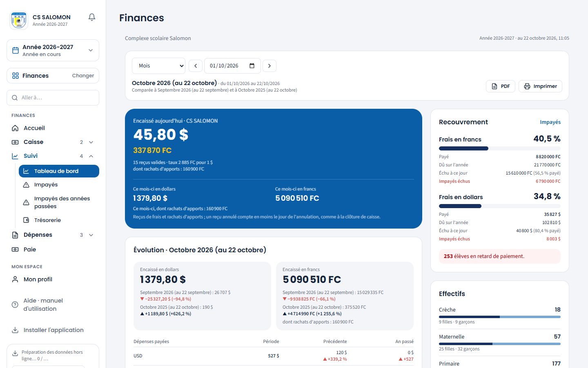Click Installer l'application
Screen dimensions: 588x368
pyautogui.click(x=53, y=330)
